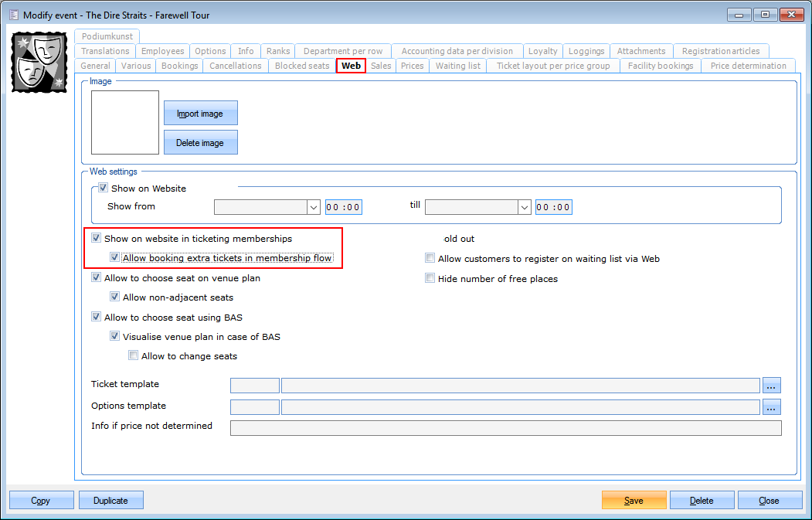Open the Blocked seats tab
Viewport: 812px width, 520px height.
302,66
